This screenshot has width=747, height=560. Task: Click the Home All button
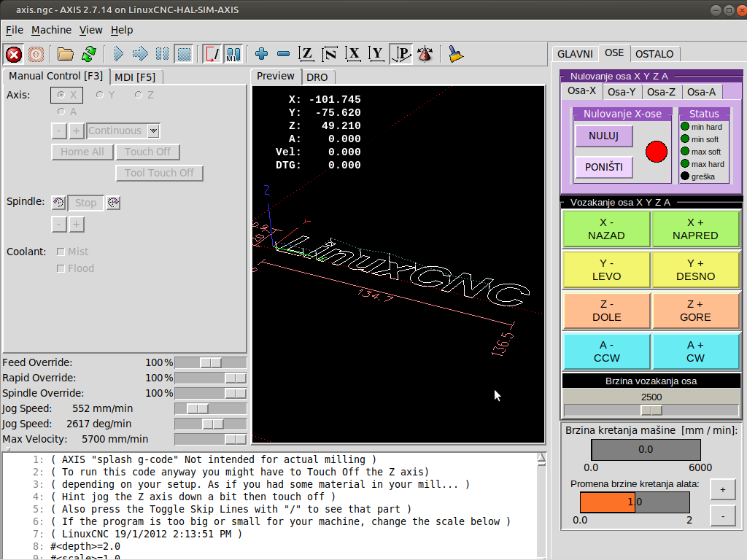coord(82,152)
